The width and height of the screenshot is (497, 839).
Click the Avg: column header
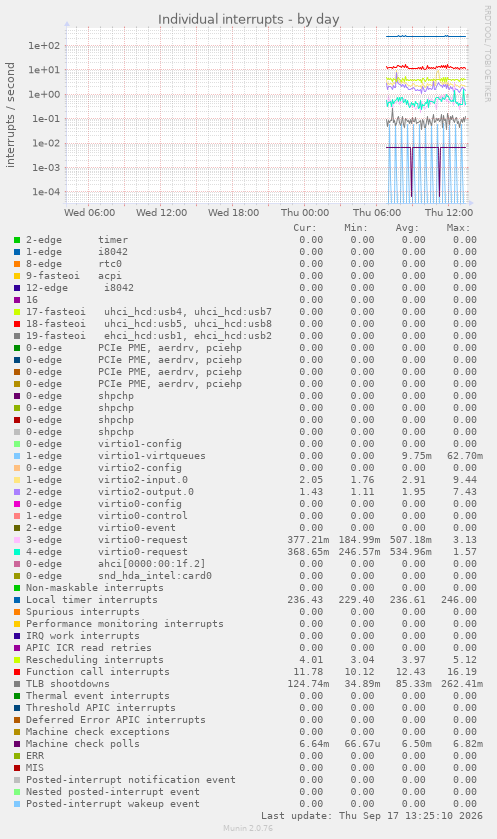coord(407,228)
